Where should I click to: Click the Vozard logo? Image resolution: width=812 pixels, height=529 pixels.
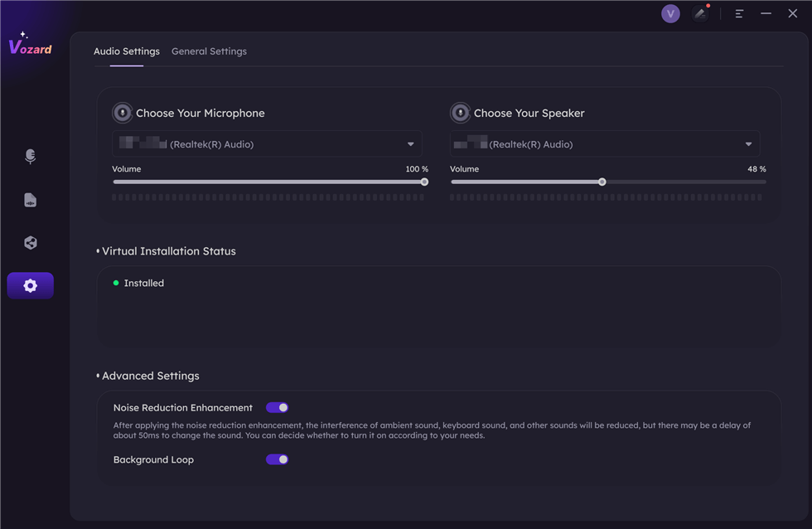click(31, 46)
